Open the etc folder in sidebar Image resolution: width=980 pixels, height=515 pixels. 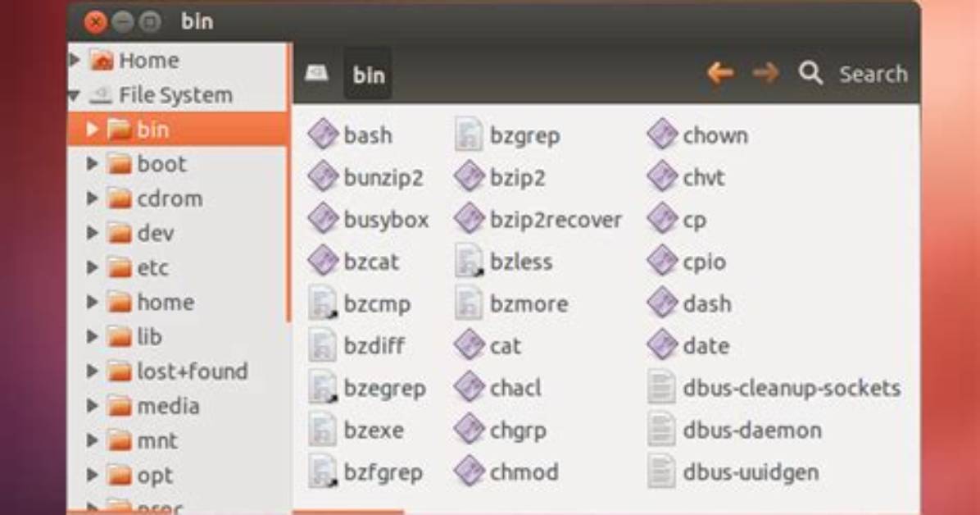pyautogui.click(x=152, y=268)
